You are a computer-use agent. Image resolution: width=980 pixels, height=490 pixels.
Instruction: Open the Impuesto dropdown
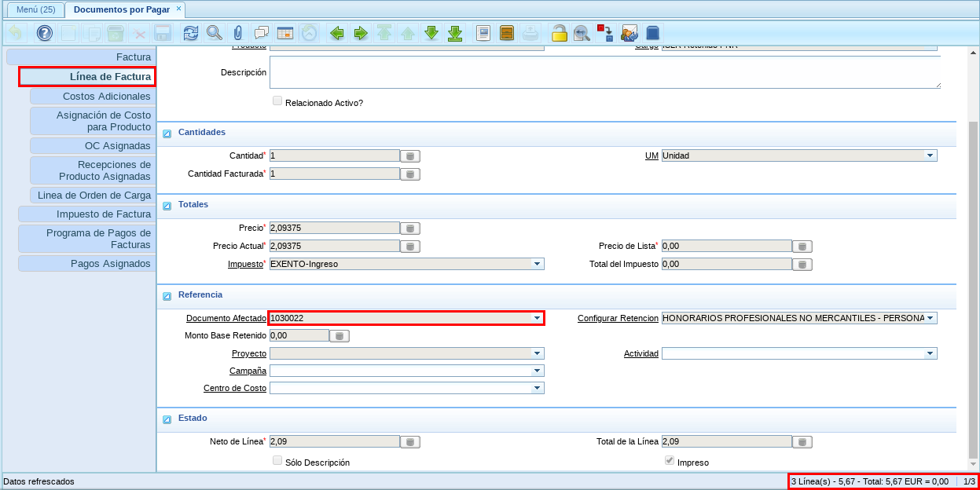tap(537, 265)
